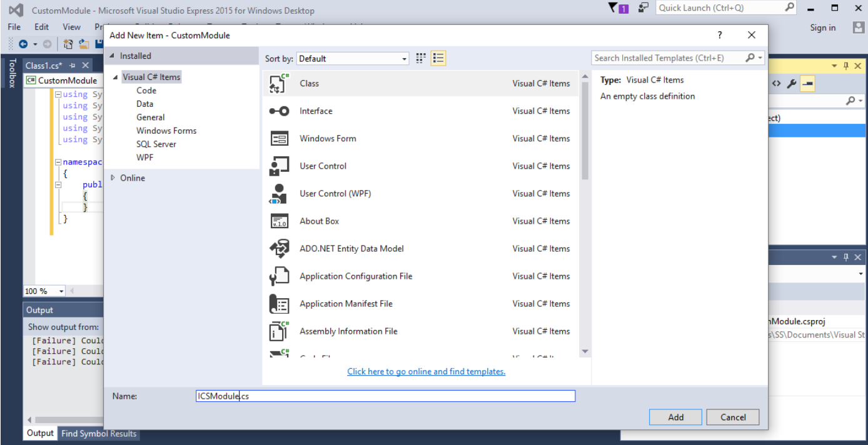Select the Windows Forms category
868x445 pixels.
[x=166, y=131]
